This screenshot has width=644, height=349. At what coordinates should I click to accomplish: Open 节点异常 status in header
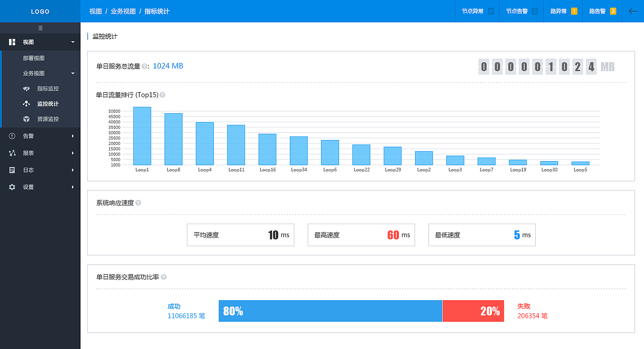tap(477, 11)
